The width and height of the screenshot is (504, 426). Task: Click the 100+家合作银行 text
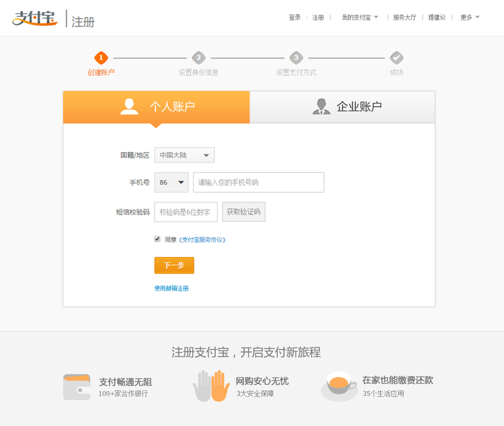coord(123,394)
